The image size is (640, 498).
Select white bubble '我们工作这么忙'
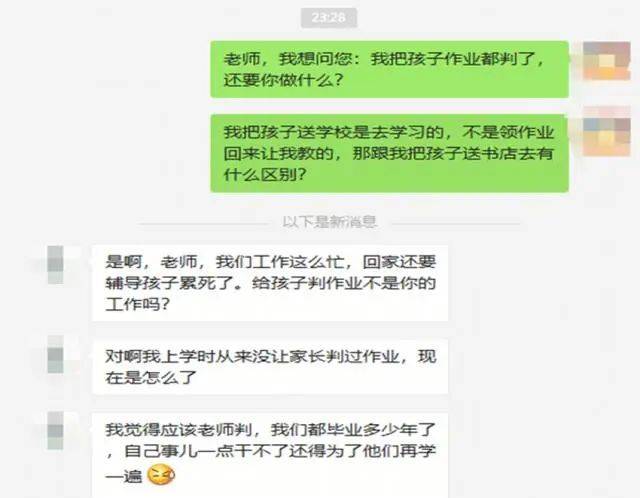pyautogui.click(x=270, y=283)
